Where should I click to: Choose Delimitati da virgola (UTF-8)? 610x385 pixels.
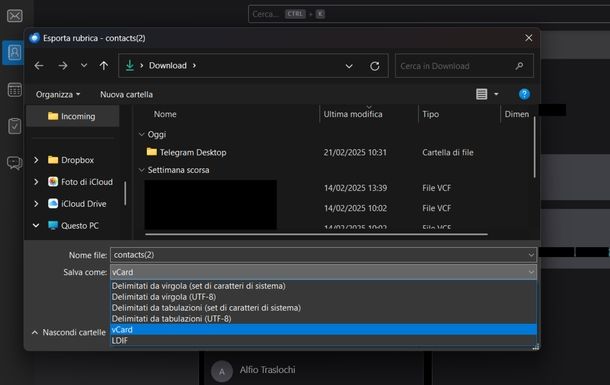click(323, 297)
